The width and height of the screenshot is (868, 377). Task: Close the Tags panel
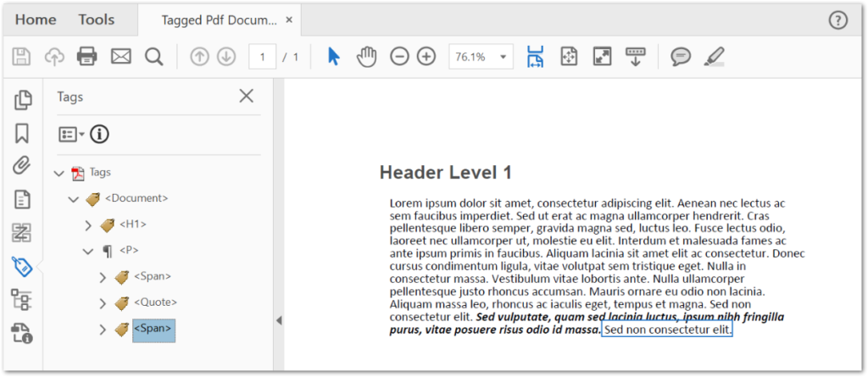click(x=246, y=96)
